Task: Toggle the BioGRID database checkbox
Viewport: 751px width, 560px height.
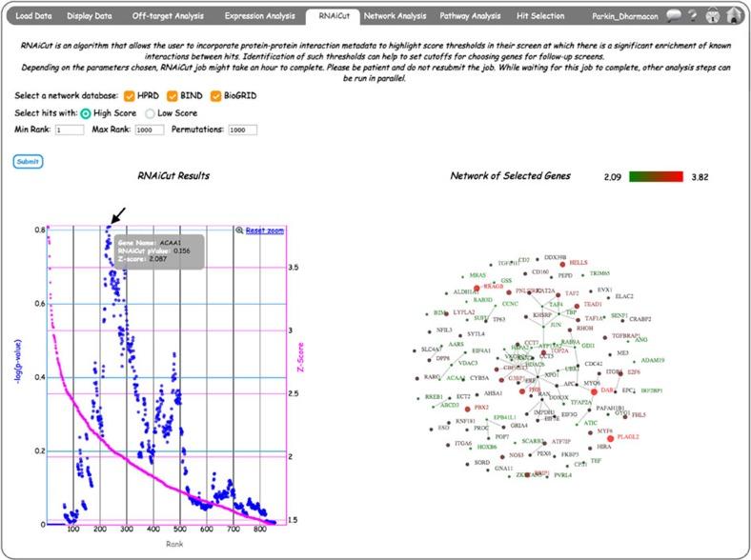Action: (x=215, y=96)
